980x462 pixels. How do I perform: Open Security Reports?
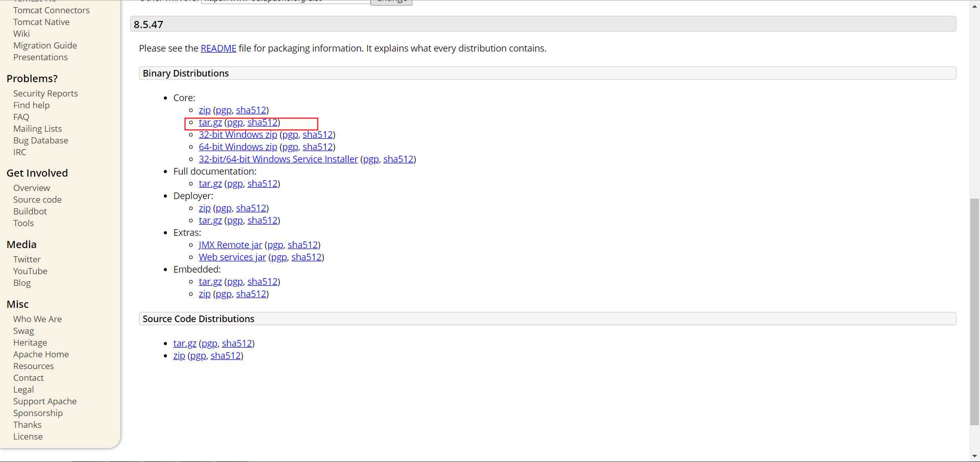pos(45,93)
